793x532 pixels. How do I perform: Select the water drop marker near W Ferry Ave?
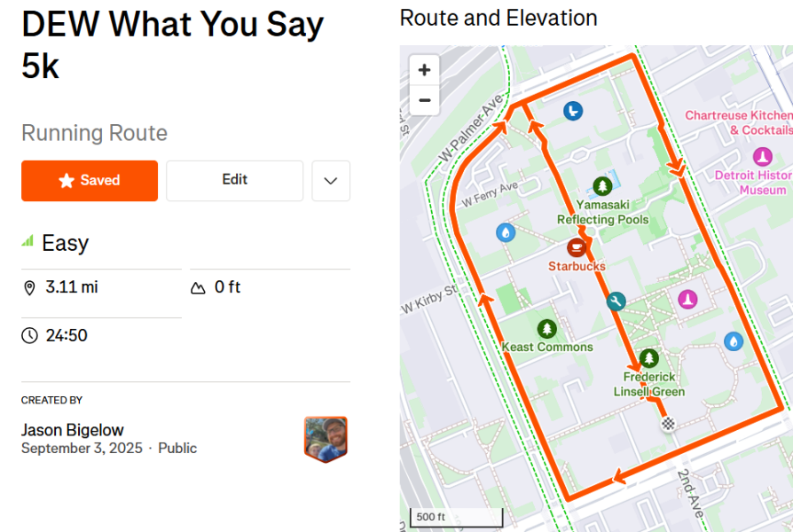coord(506,232)
